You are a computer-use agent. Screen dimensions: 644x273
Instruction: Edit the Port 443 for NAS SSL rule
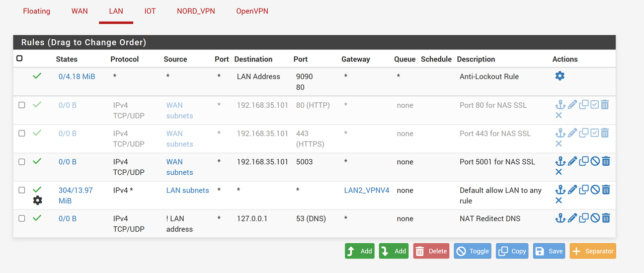pos(572,133)
